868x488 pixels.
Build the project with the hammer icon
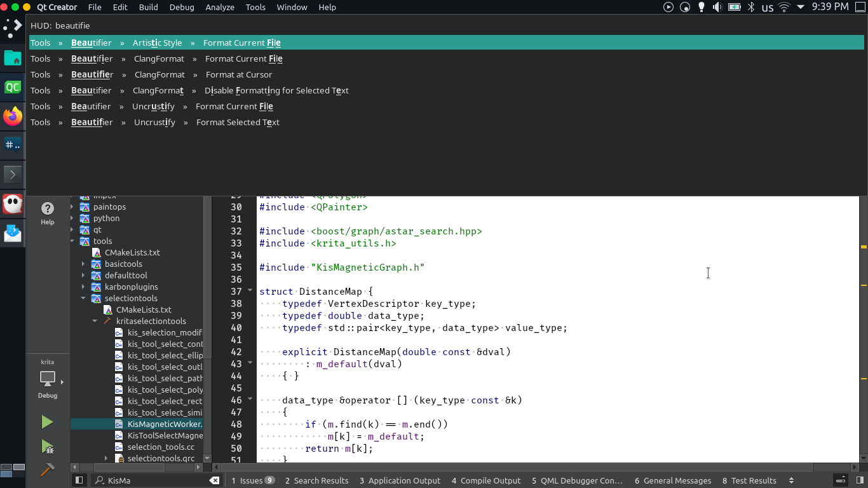[48, 470]
